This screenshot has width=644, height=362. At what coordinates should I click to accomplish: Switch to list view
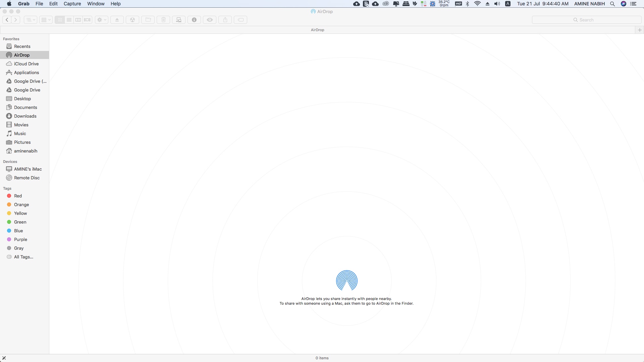(x=69, y=20)
